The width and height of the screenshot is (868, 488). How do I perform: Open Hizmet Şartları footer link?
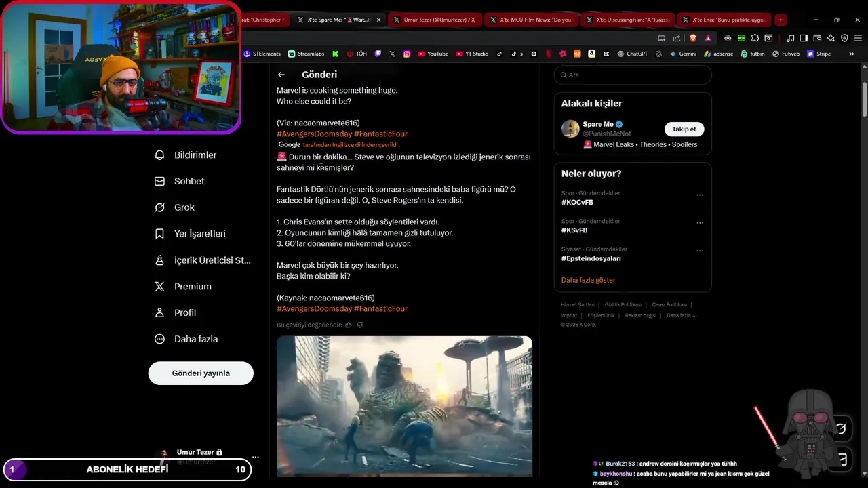point(577,305)
